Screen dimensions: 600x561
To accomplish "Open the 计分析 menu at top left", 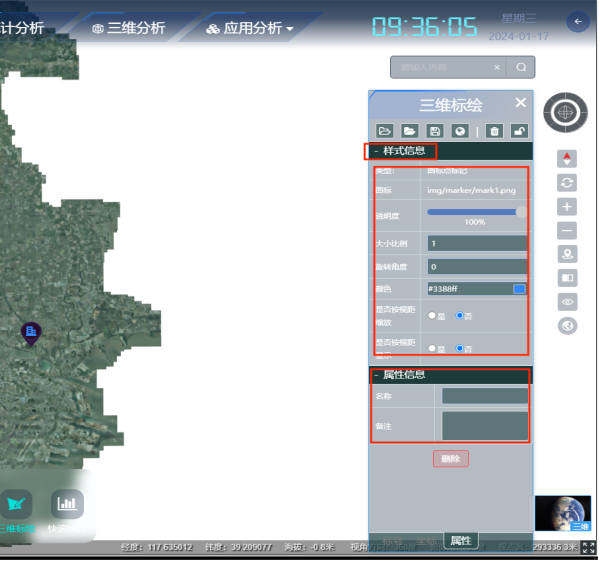I will 22,28.
